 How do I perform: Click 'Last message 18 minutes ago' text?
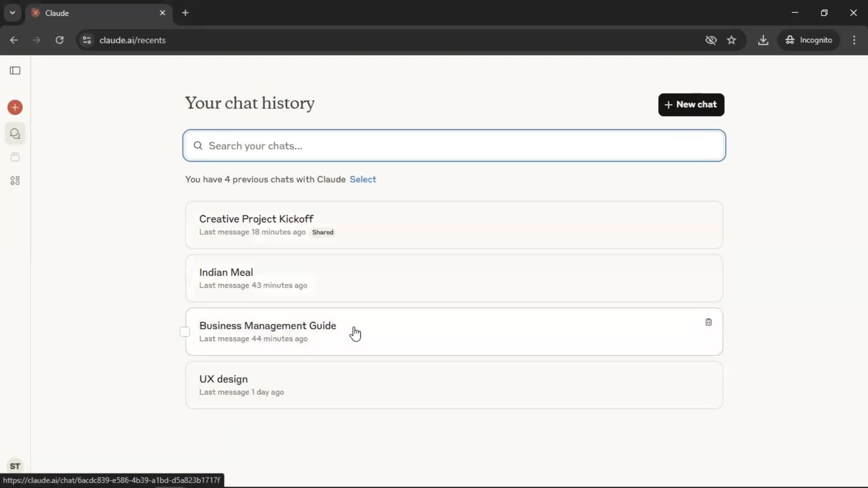[x=252, y=232]
